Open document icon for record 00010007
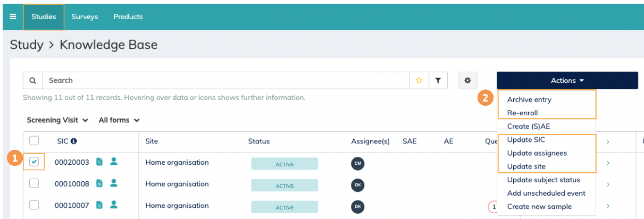This screenshot has height=219, width=644. [99, 205]
